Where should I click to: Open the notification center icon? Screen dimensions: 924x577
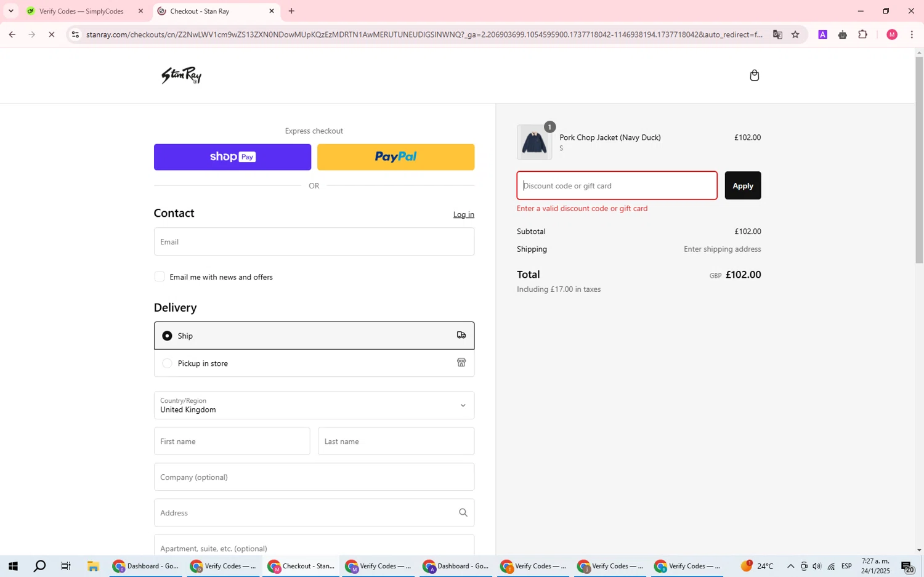(x=907, y=566)
